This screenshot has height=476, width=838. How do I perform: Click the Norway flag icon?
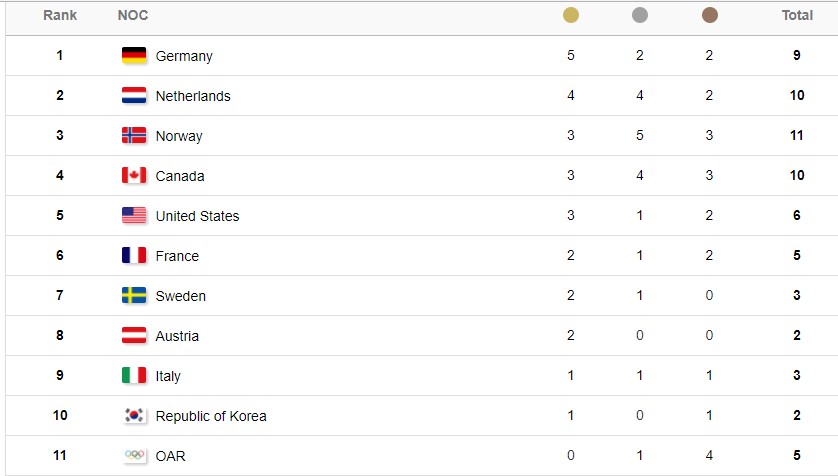(134, 135)
